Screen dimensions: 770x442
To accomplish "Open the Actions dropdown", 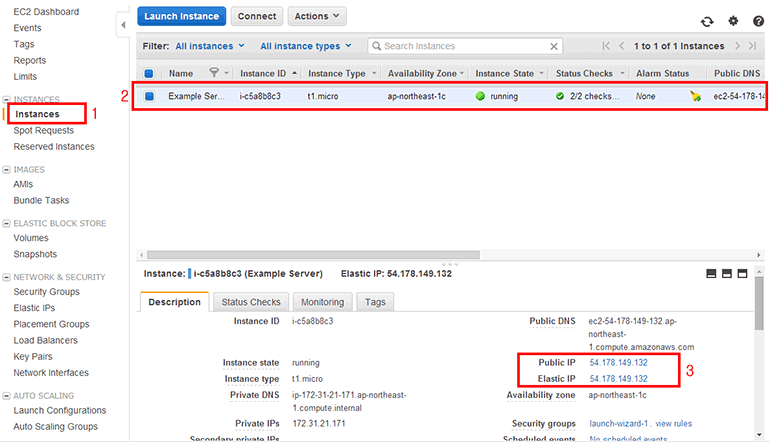I will (317, 17).
